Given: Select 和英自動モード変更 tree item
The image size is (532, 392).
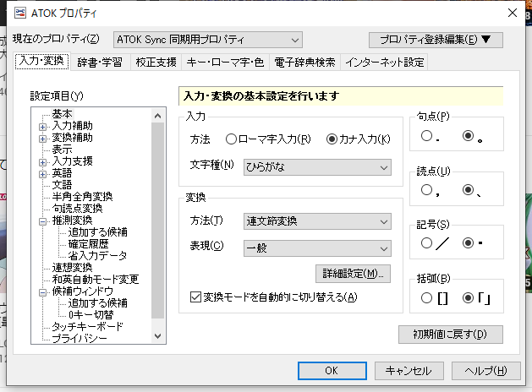Looking at the screenshot, I should 96,279.
